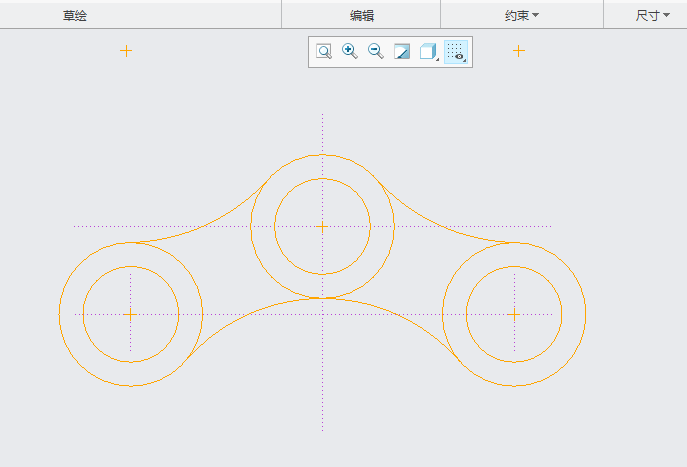
Task: Click the orange cross marker at top right
Action: coord(518,51)
